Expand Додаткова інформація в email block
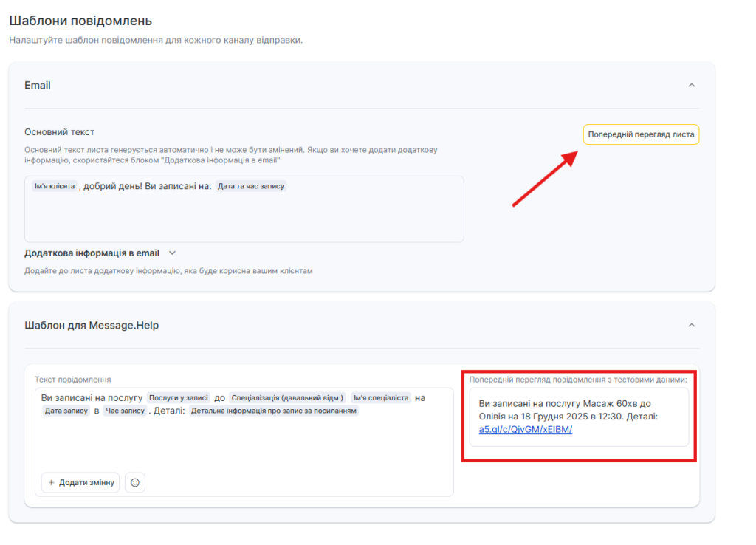The image size is (756, 545). click(173, 253)
